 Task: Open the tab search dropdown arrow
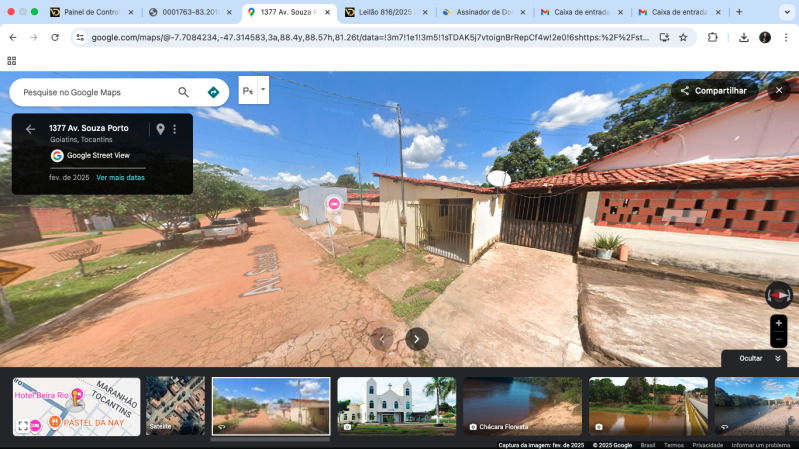[787, 12]
